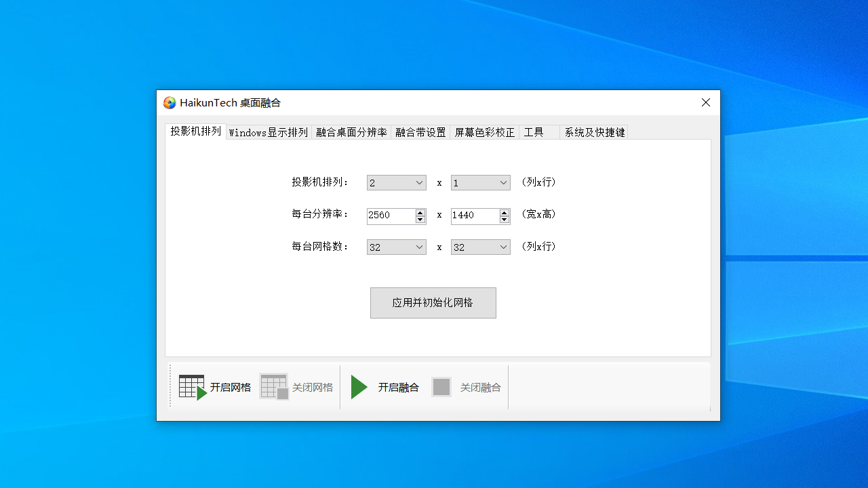Screen dimensions: 868x488
Task: Click the 关闭网格 grayed grid icon
Action: pyautogui.click(x=274, y=387)
